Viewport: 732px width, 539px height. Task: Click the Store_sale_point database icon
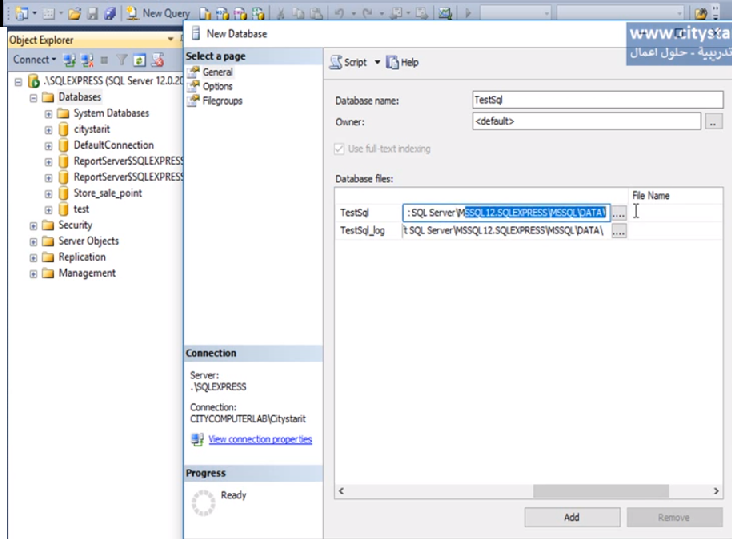pyautogui.click(x=63, y=193)
